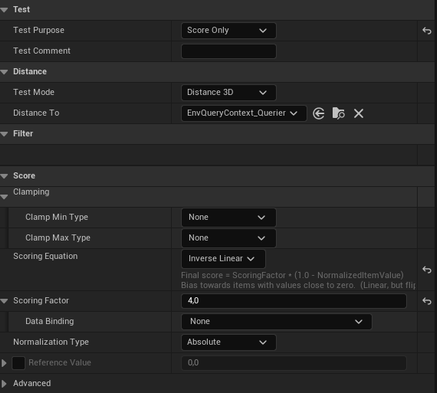Reset Scoring Equation to default
Viewport: 437px width, 393px height.
coord(427,269)
